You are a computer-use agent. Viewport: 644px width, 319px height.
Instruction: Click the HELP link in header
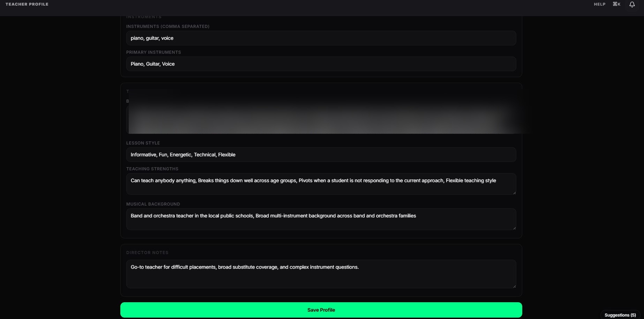[x=599, y=4]
